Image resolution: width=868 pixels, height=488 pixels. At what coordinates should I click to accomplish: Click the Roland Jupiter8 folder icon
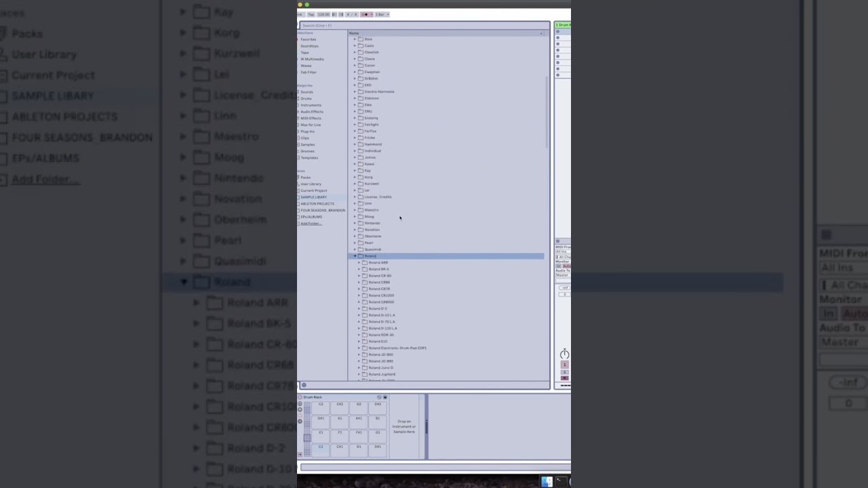tap(365, 374)
